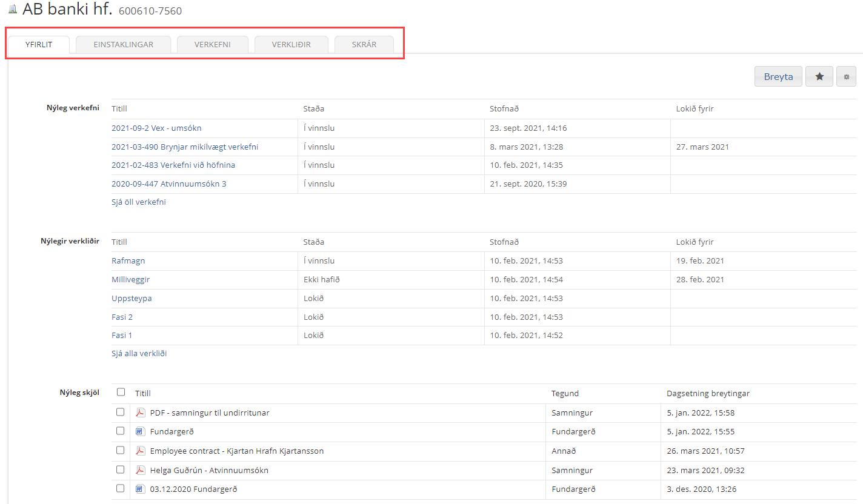The width and height of the screenshot is (863, 504).
Task: Open the Rafmagn work item link
Action: pos(128,261)
